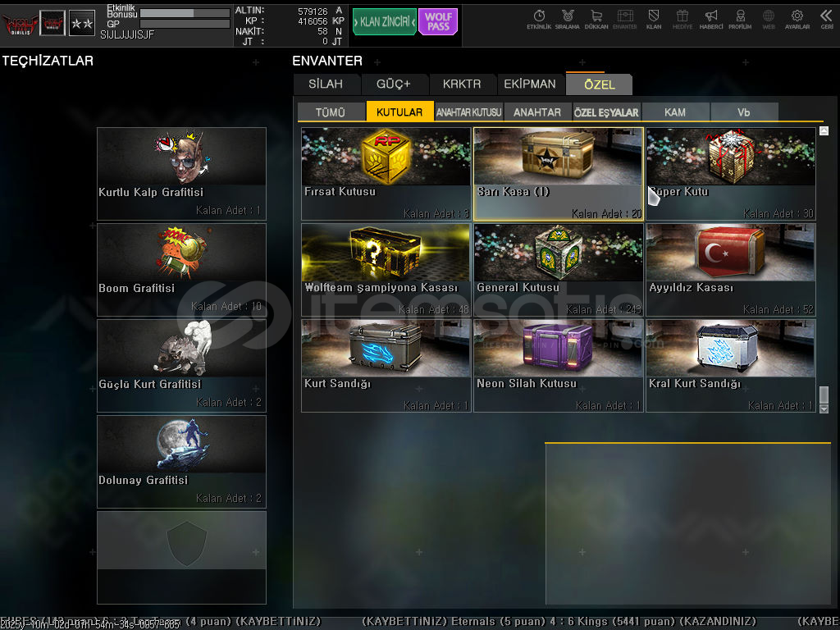Open the Etkinlik clock icon

tap(539, 20)
